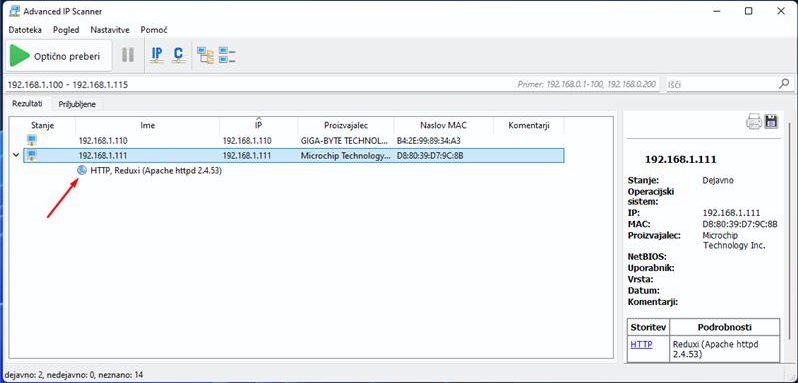798x383 pixels.
Task: Click the HTTP link in Storitev table
Action: (x=641, y=344)
